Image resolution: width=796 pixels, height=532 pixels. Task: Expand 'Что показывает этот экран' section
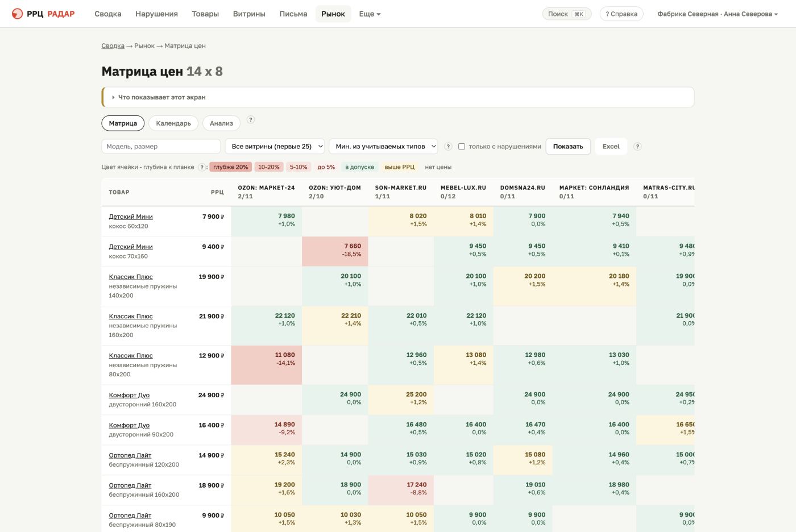[x=398, y=97]
